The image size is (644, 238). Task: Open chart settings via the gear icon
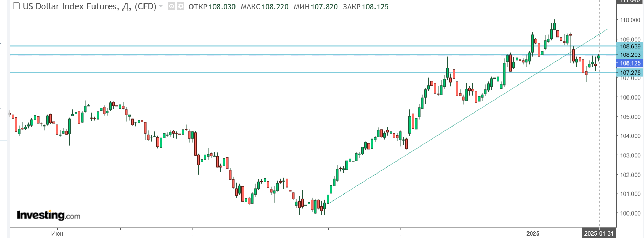pos(181,6)
